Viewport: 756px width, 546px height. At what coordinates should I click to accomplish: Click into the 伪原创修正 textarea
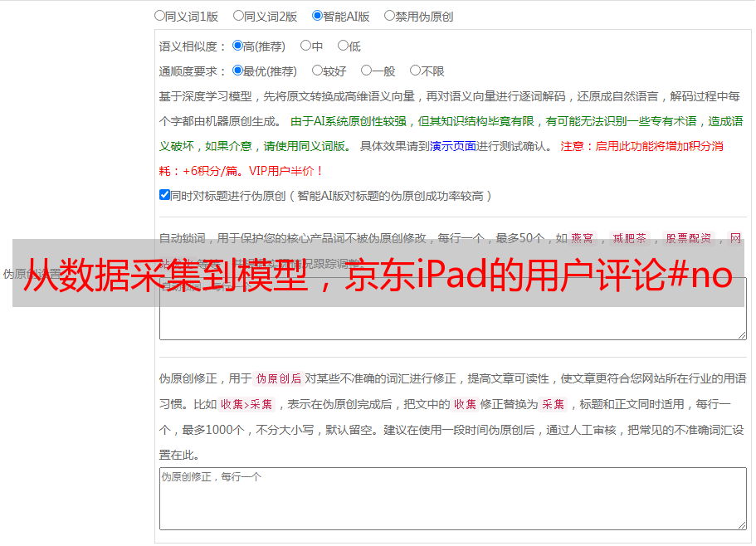(453, 499)
